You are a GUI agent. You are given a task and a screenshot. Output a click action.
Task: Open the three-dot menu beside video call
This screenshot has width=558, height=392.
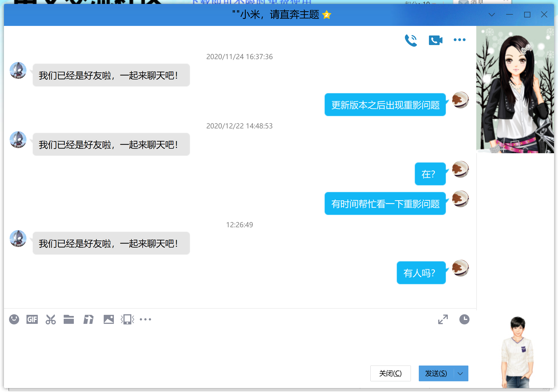pos(459,40)
